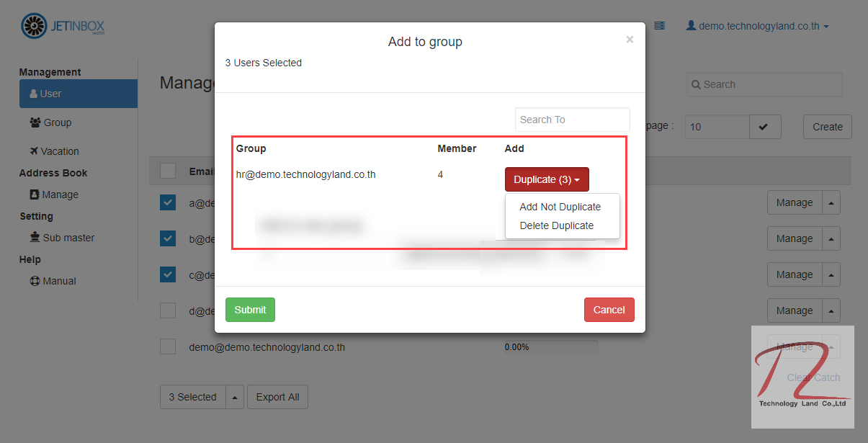Click Manage button in d@ row
868x443 pixels.
coord(795,310)
